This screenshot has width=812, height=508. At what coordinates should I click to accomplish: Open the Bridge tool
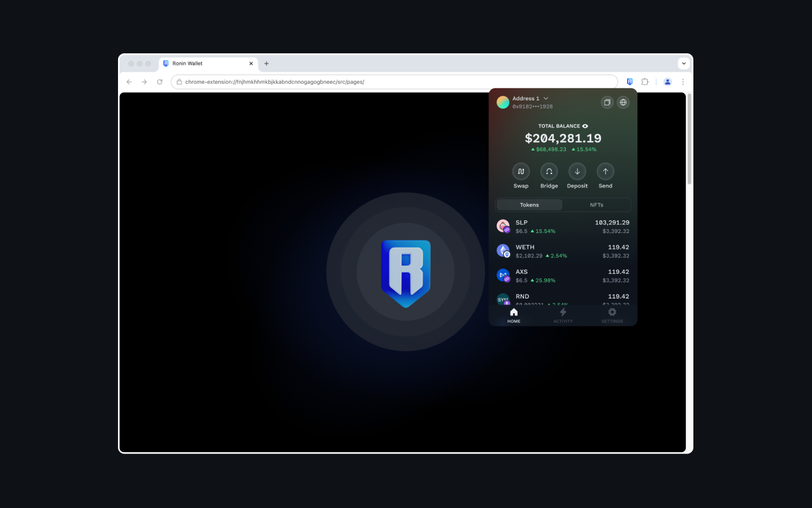coord(549,171)
